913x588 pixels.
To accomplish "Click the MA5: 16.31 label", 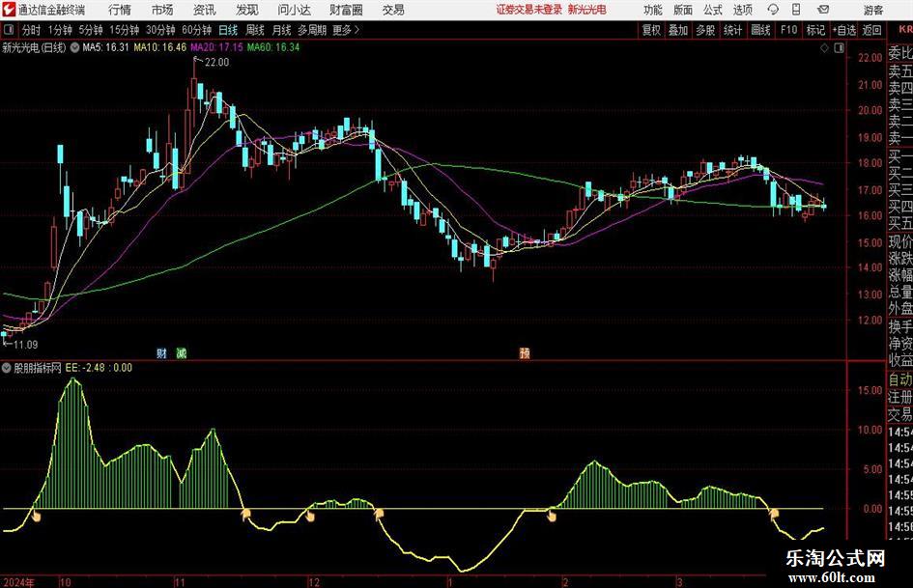I will click(x=105, y=47).
